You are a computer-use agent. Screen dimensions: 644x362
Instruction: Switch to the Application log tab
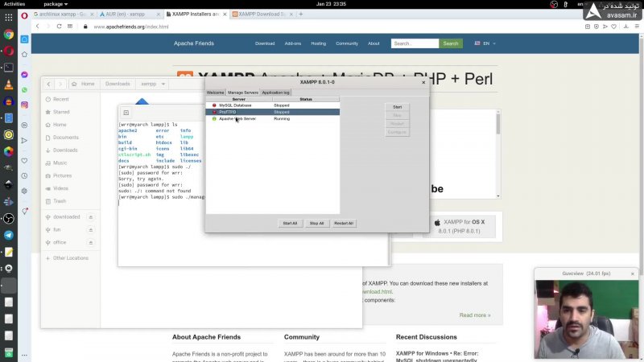click(275, 93)
